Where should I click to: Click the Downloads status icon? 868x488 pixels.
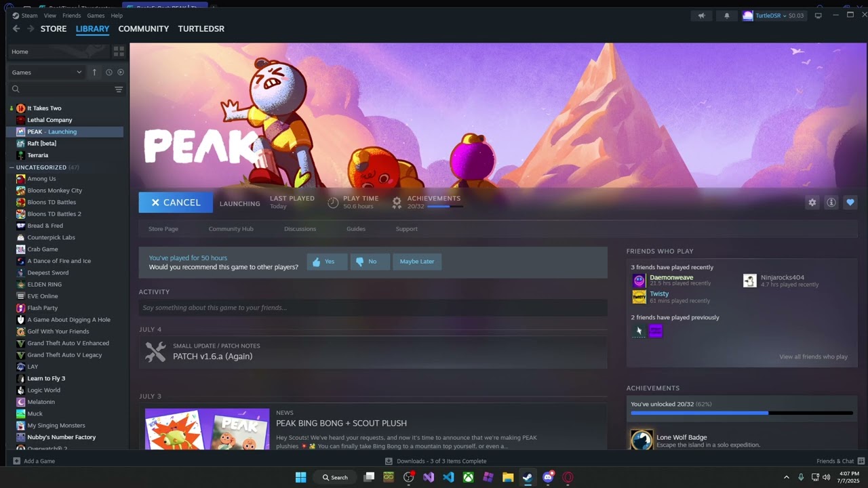point(389,461)
